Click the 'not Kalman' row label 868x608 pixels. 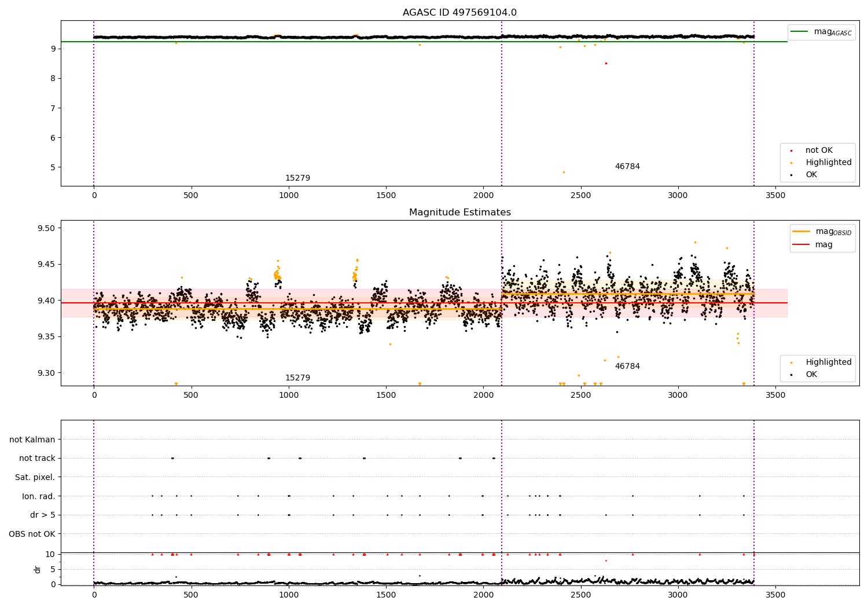click(x=32, y=439)
